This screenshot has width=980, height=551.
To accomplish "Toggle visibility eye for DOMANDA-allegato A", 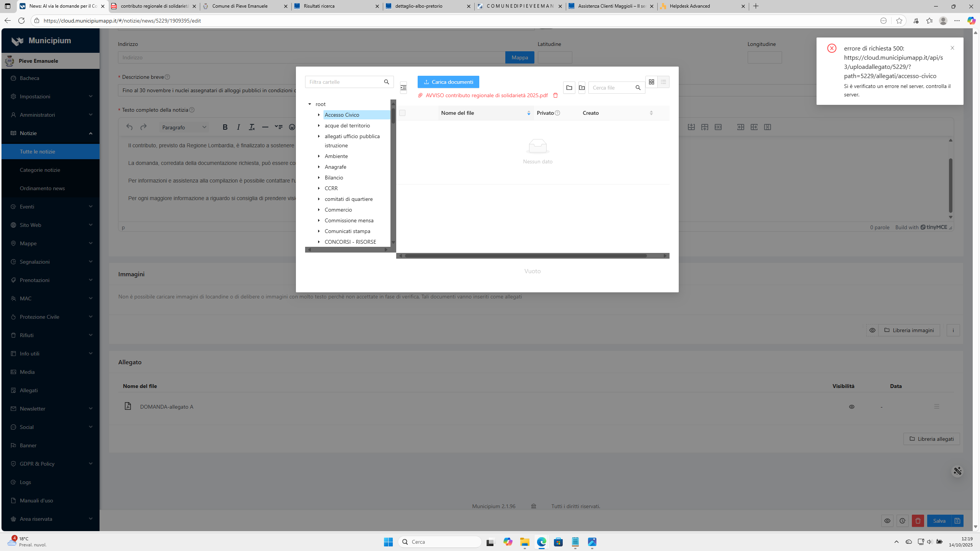I will [x=851, y=407].
